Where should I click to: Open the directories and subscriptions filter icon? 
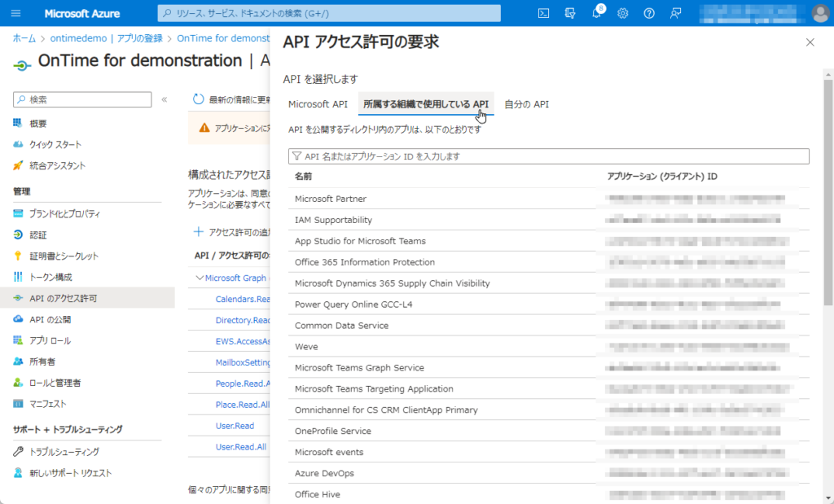click(570, 13)
